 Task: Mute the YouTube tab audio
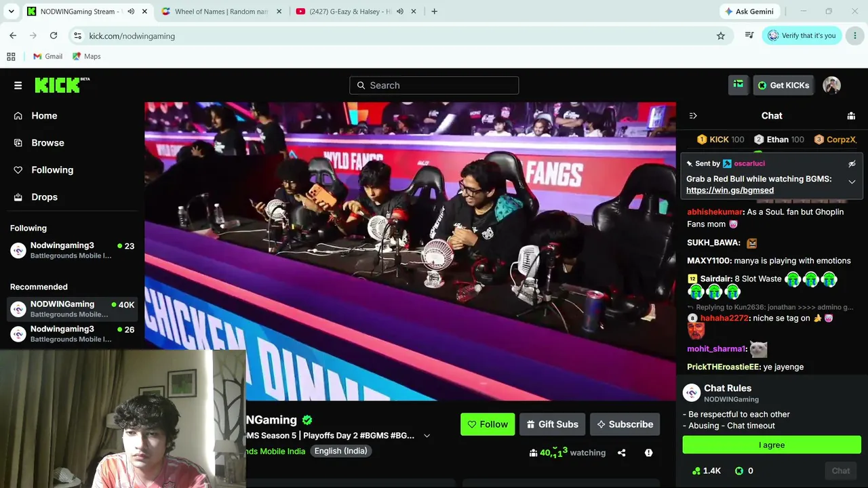pyautogui.click(x=400, y=12)
